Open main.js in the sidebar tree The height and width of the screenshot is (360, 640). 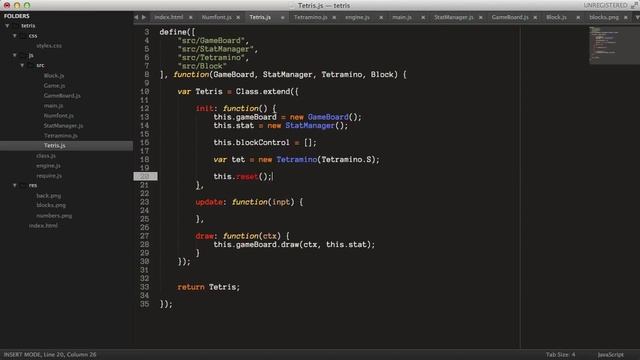tap(53, 106)
